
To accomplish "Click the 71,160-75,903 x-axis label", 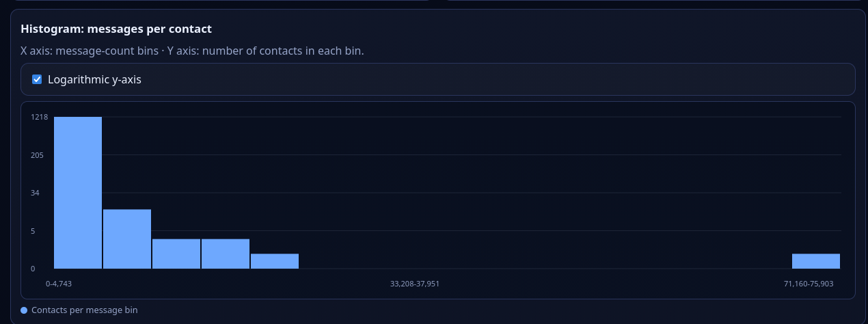I will [809, 283].
